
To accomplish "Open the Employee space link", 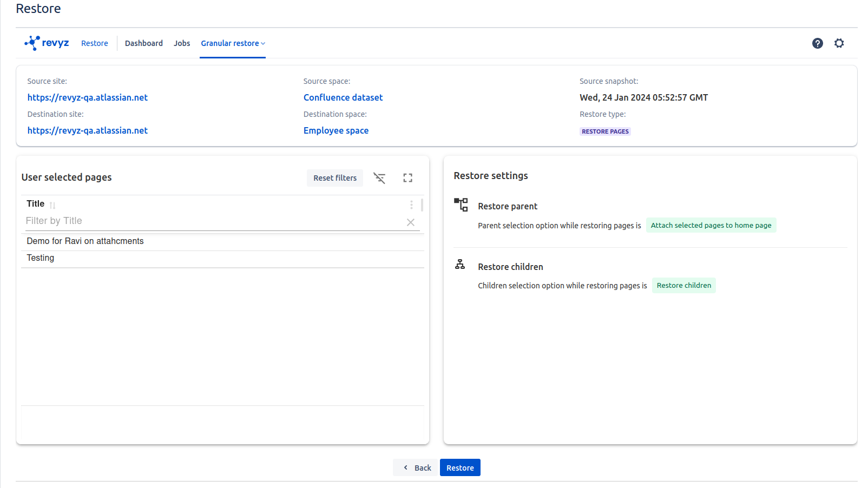I will 336,130.
